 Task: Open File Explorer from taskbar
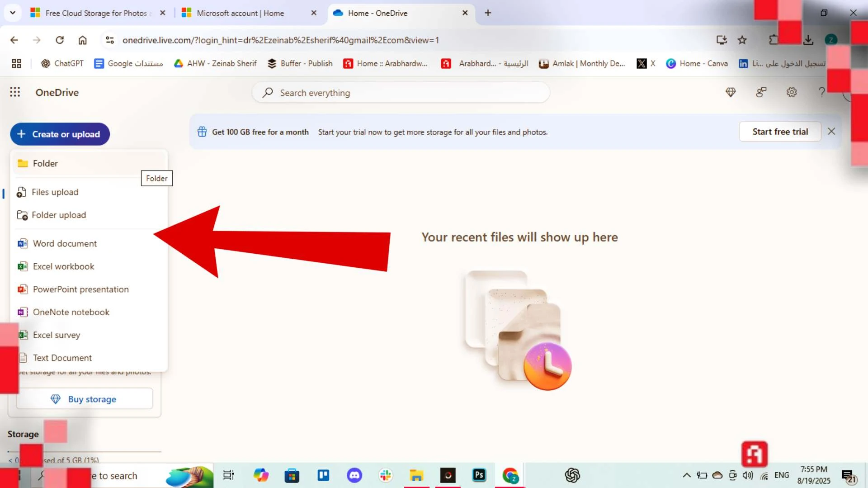pyautogui.click(x=416, y=475)
